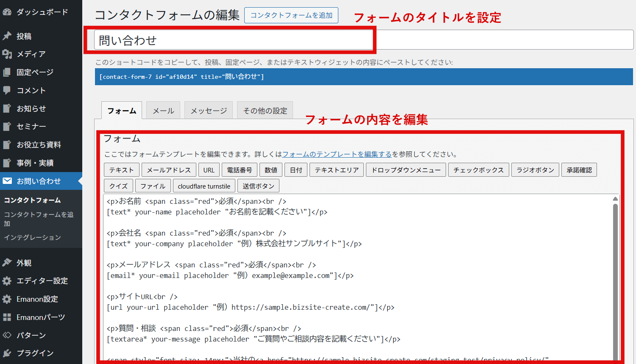Click the Pages icon (固定ページ)
The width and height of the screenshot is (636, 364).
coord(7,72)
